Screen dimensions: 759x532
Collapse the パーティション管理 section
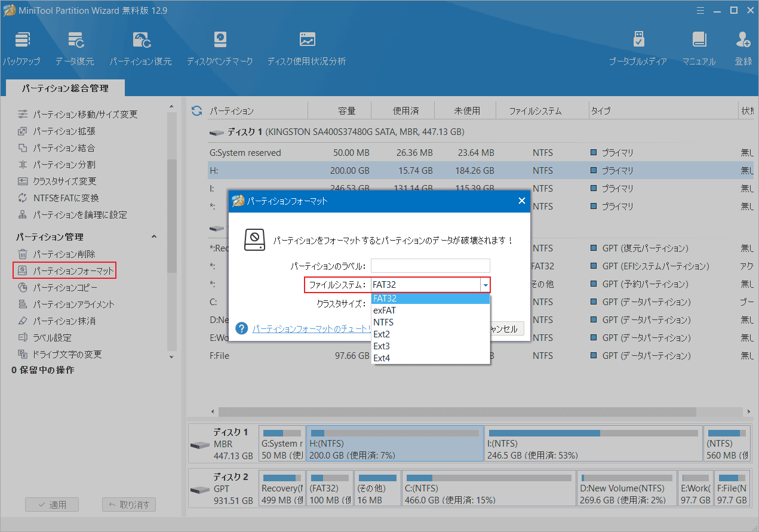pos(153,237)
